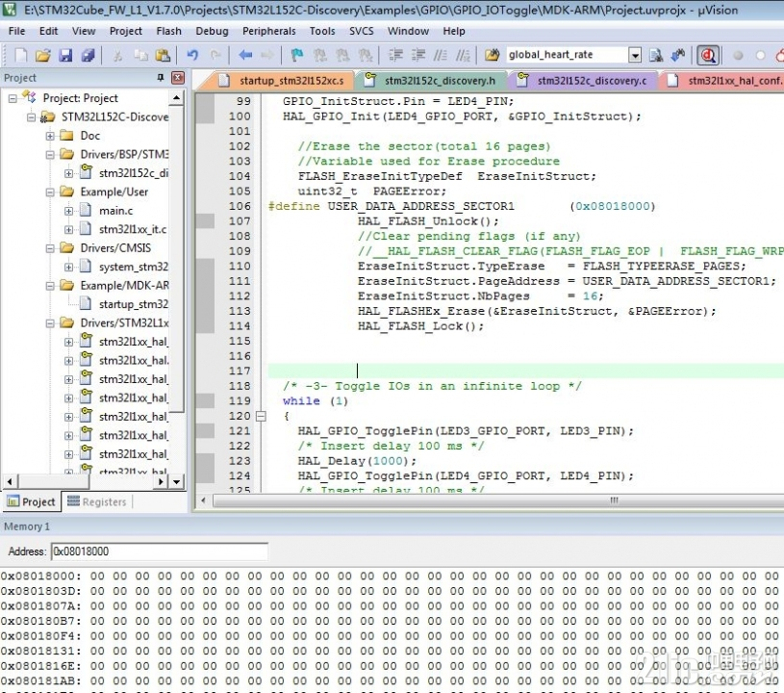Collapse the Example/User folder
Screen dimensions: 784x693
coord(50,192)
